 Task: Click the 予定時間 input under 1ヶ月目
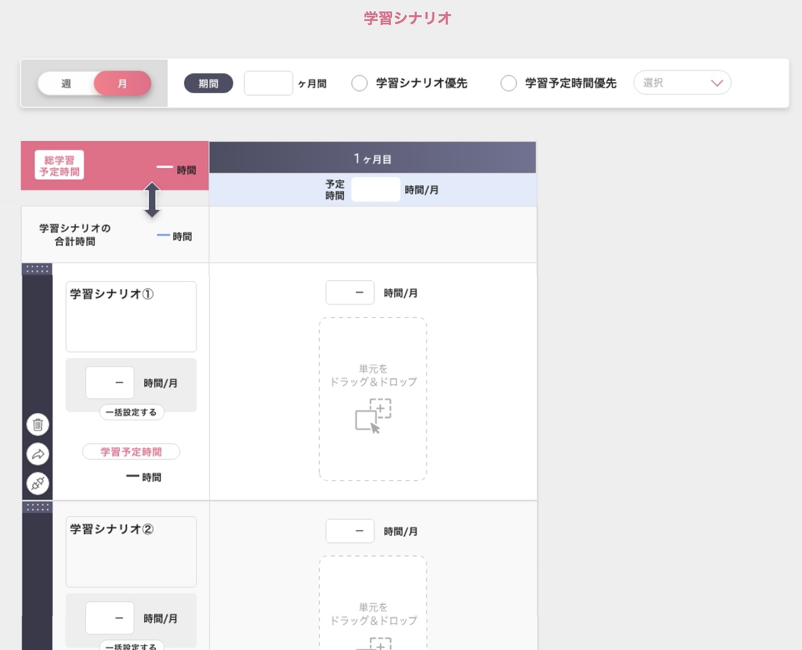(x=375, y=190)
